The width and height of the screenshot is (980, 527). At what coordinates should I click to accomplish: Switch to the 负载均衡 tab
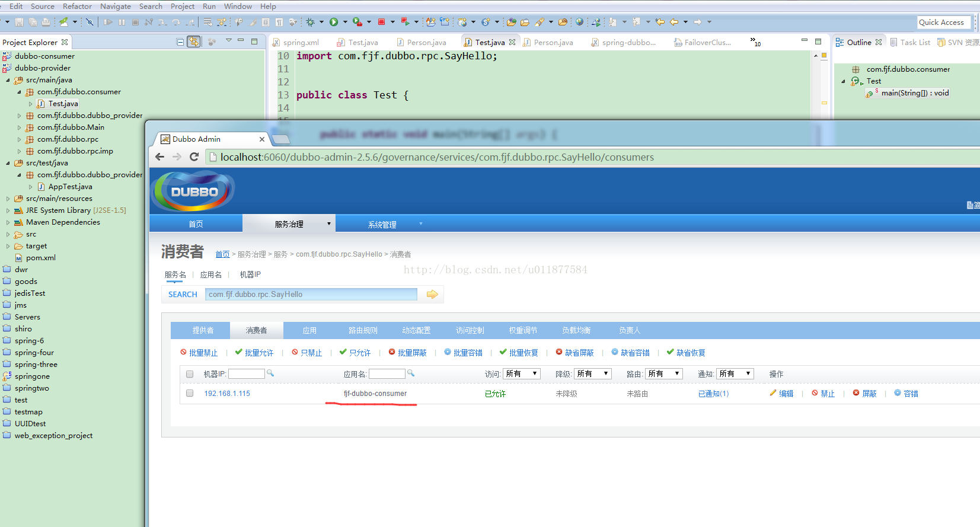(x=576, y=330)
